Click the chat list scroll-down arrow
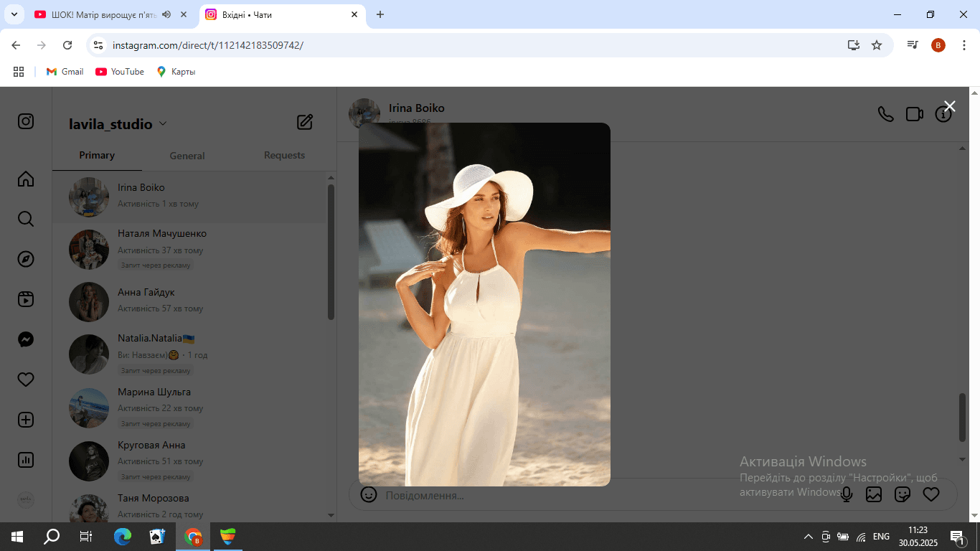The height and width of the screenshot is (551, 980). click(331, 515)
